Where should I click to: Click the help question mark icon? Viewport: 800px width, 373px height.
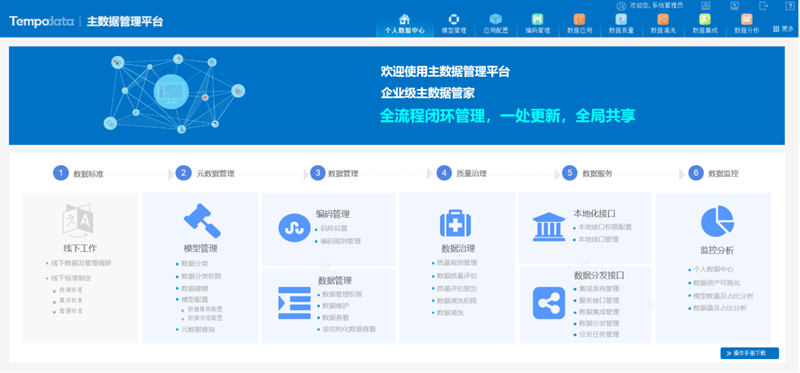(790, 6)
